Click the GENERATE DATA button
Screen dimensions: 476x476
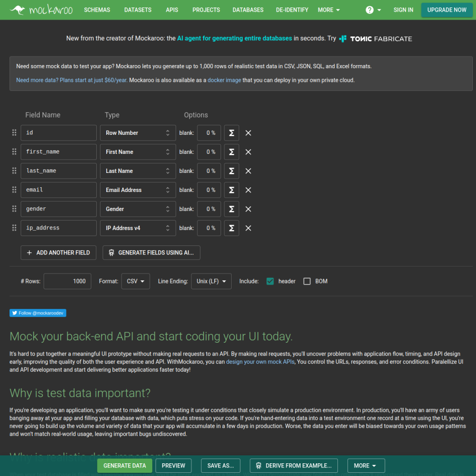pos(124,465)
